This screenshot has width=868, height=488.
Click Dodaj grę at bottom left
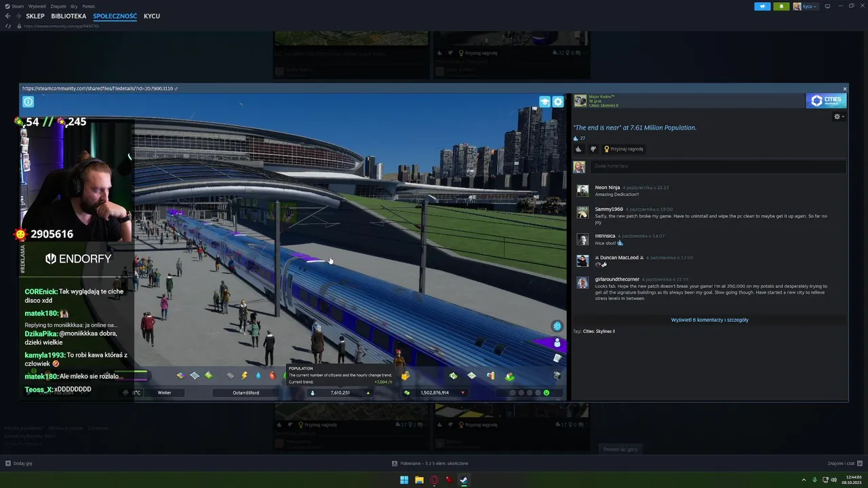19,464
